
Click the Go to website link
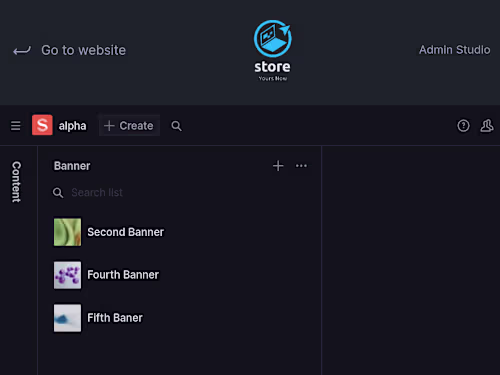coord(83,50)
